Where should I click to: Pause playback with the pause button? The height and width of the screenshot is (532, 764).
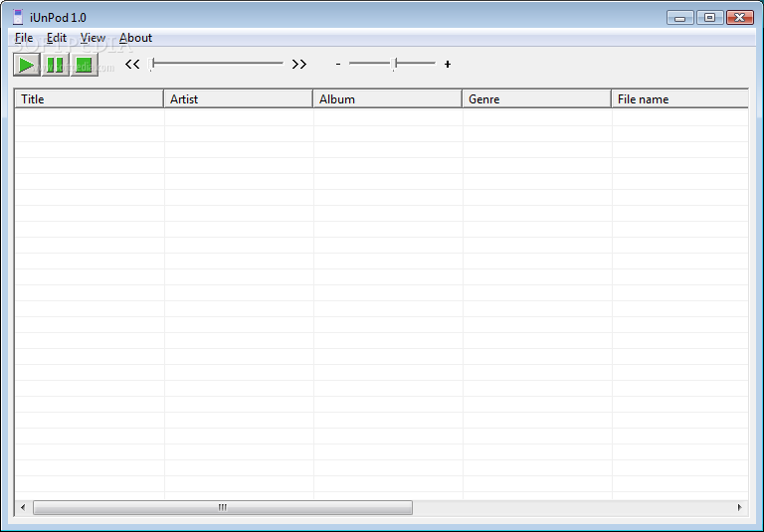click(x=55, y=65)
